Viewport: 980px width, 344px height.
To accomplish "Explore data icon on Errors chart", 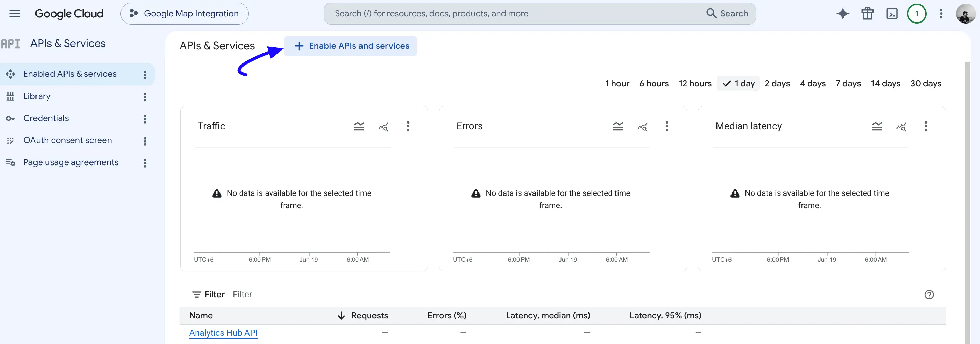I will point(642,126).
